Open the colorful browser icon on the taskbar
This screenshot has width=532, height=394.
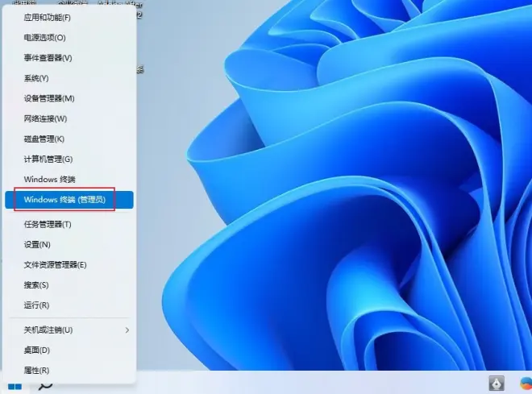526,384
